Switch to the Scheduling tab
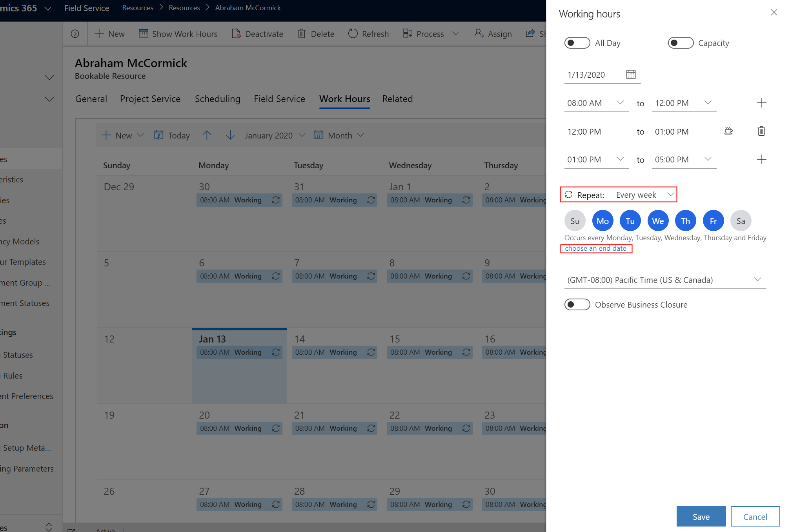This screenshot has height=532, width=790. [218, 98]
